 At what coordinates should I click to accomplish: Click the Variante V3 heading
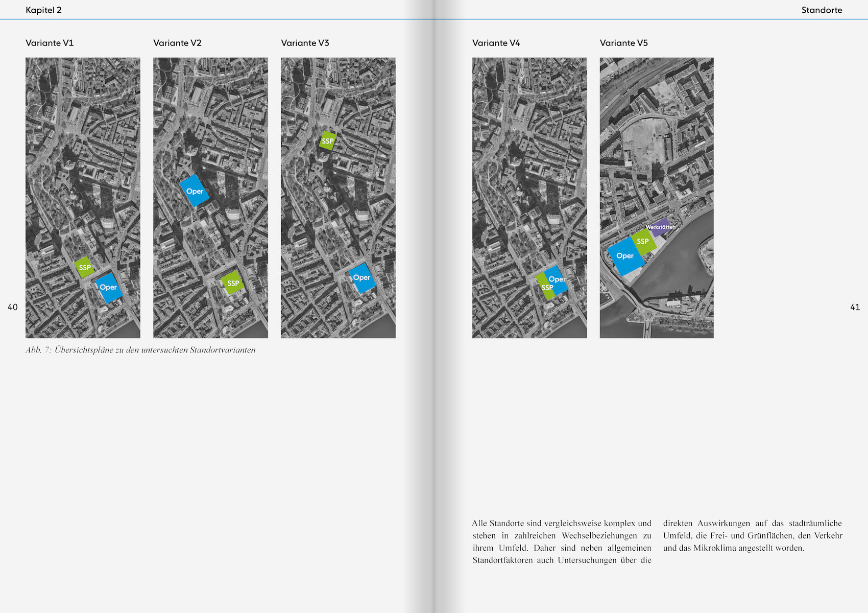point(305,43)
